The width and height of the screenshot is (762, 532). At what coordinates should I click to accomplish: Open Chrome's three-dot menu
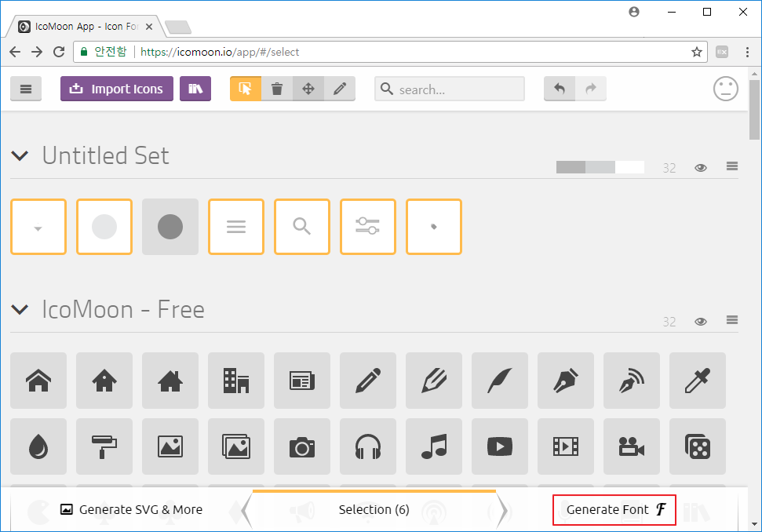click(x=747, y=52)
